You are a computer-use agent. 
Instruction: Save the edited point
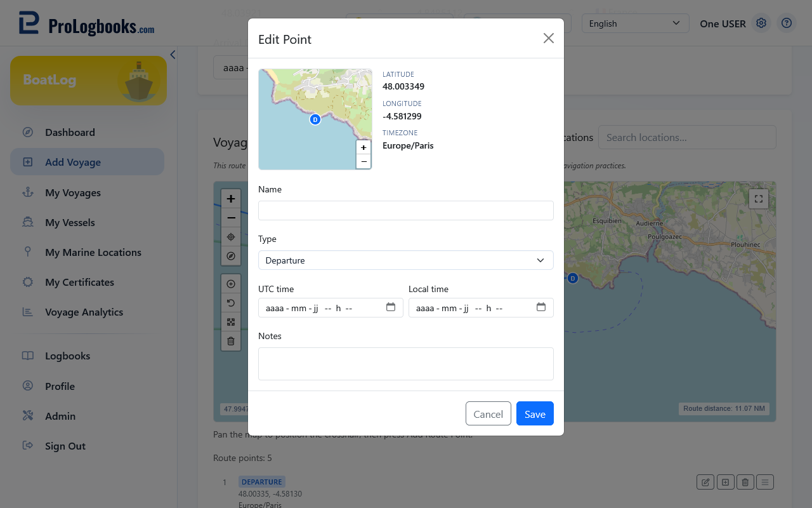click(535, 414)
